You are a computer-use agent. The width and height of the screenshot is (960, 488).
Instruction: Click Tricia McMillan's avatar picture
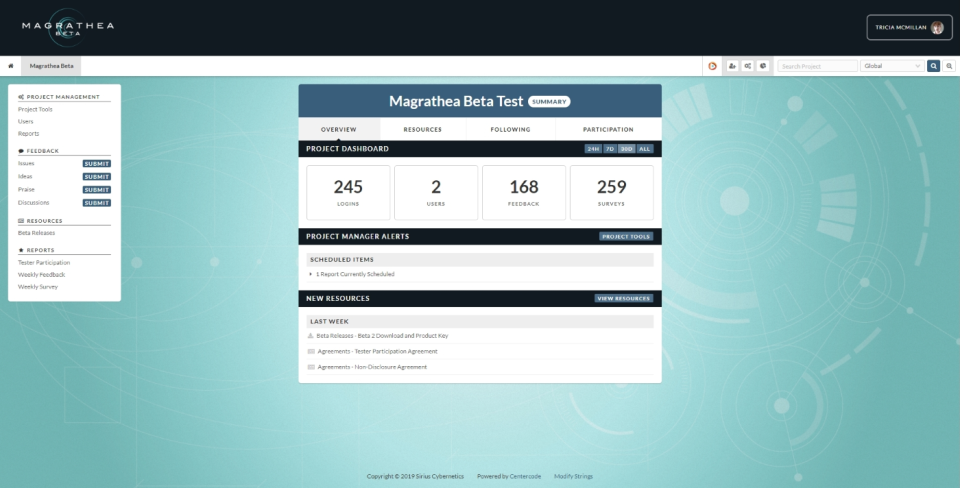pos(937,28)
